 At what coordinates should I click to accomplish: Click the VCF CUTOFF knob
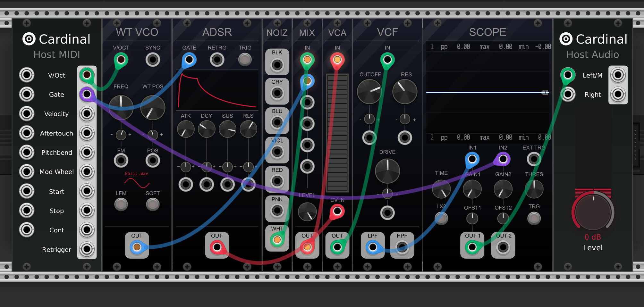click(x=369, y=92)
